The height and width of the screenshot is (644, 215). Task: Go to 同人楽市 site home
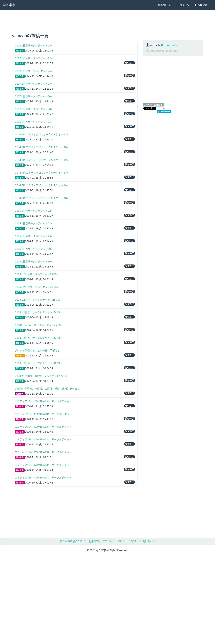[9, 5]
